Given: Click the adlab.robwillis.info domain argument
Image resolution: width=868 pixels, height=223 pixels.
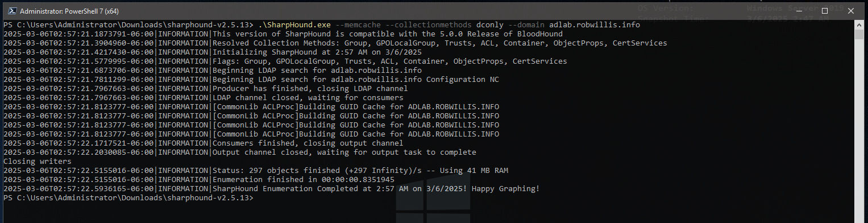Looking at the screenshot, I should tap(595, 25).
